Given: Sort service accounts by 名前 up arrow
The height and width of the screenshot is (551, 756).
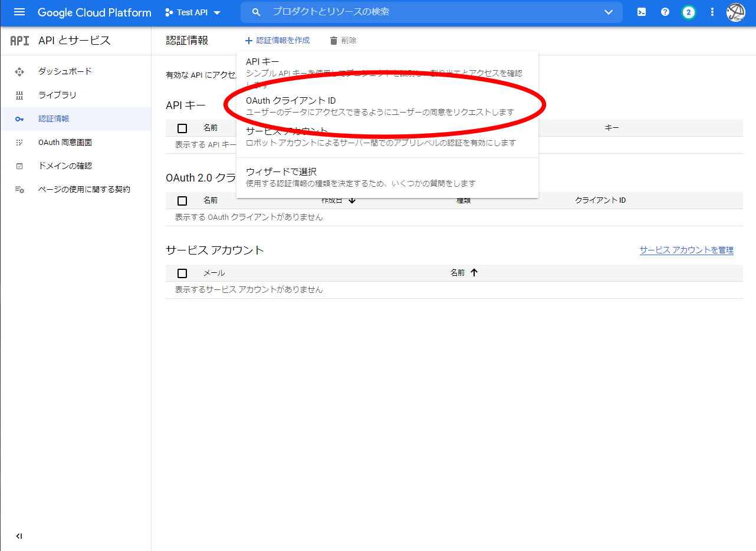Looking at the screenshot, I should pos(474,273).
